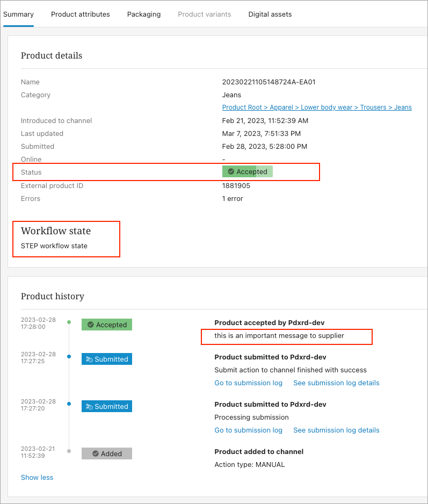Click the 1 error value

(233, 199)
